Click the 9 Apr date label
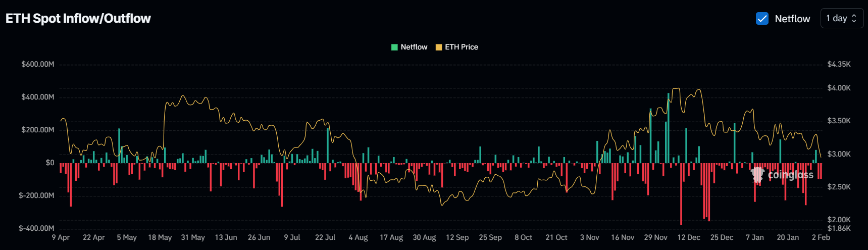Image resolution: width=868 pixels, height=250 pixels. [x=61, y=237]
